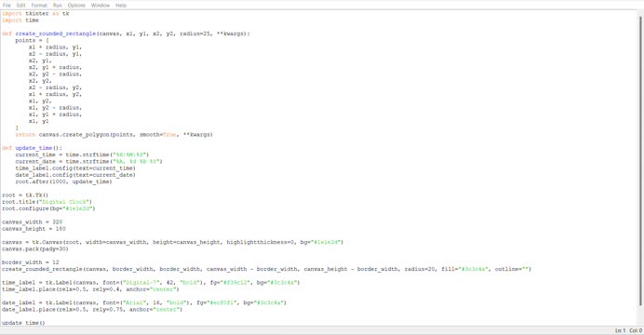The height and width of the screenshot is (335, 644).
Task: Click the 'return canvas.create_polygon' line
Action: (114, 134)
